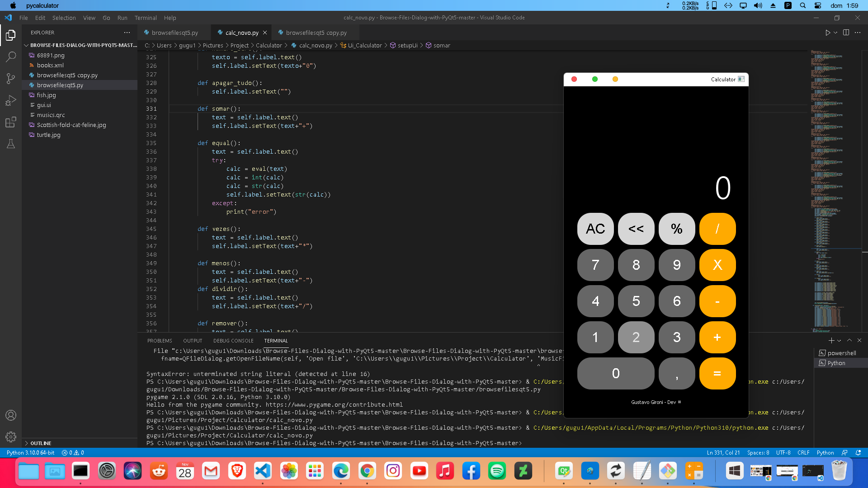Open the terminal launch profile dropdown

tap(839, 340)
